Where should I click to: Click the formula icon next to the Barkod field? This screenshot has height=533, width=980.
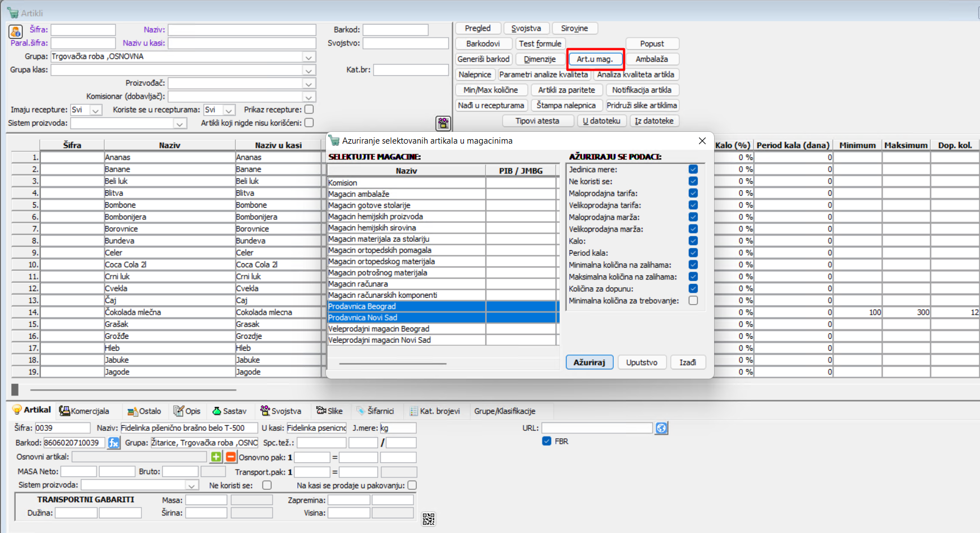pyautogui.click(x=114, y=443)
